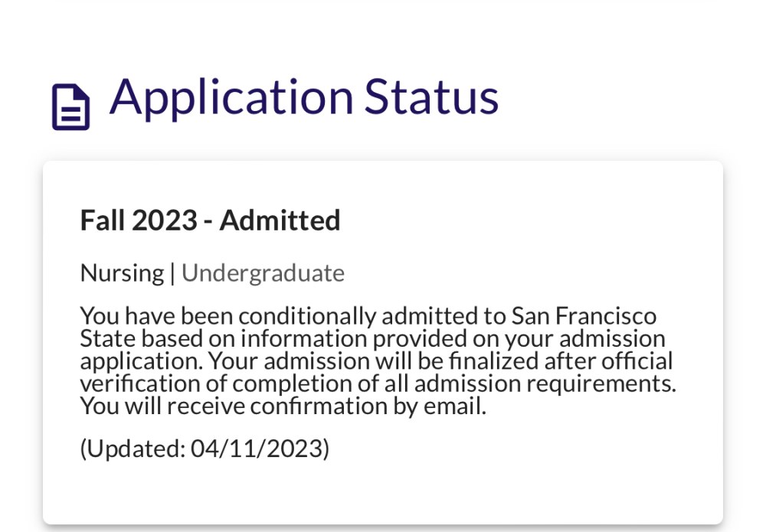
Task: Click the 04/11/2023 date value
Action: click(x=258, y=449)
